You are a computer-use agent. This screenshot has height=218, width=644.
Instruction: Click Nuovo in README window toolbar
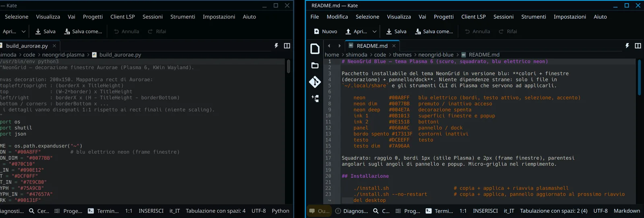325,31
